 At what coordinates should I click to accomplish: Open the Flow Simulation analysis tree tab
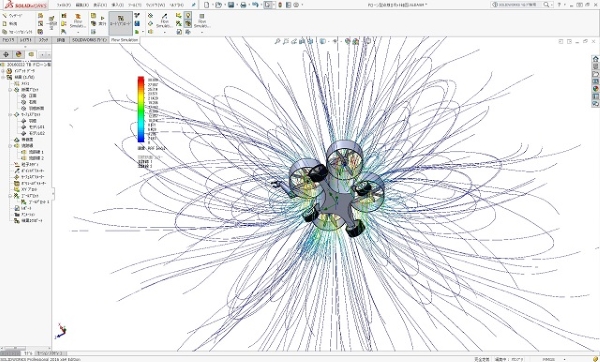coord(31,54)
